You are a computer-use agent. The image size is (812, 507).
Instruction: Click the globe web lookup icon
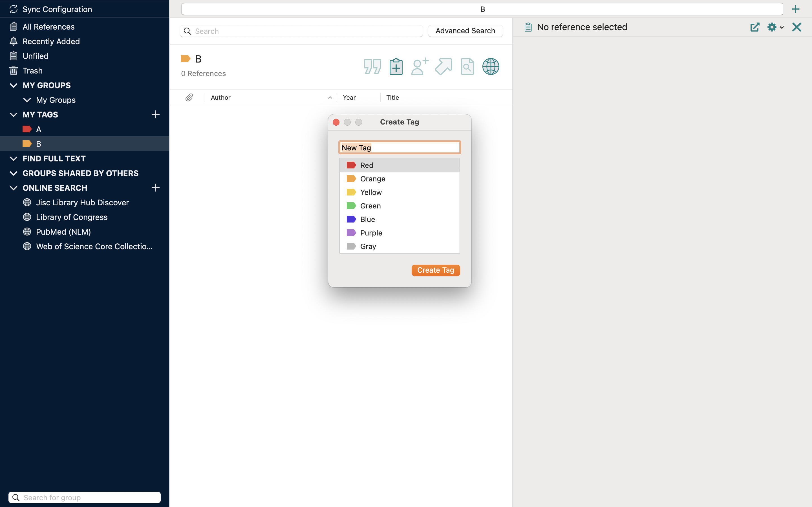pyautogui.click(x=491, y=66)
